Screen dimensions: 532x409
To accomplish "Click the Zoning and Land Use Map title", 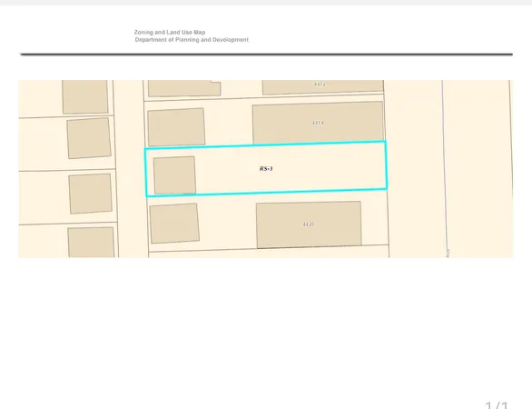I will pyautogui.click(x=170, y=33).
